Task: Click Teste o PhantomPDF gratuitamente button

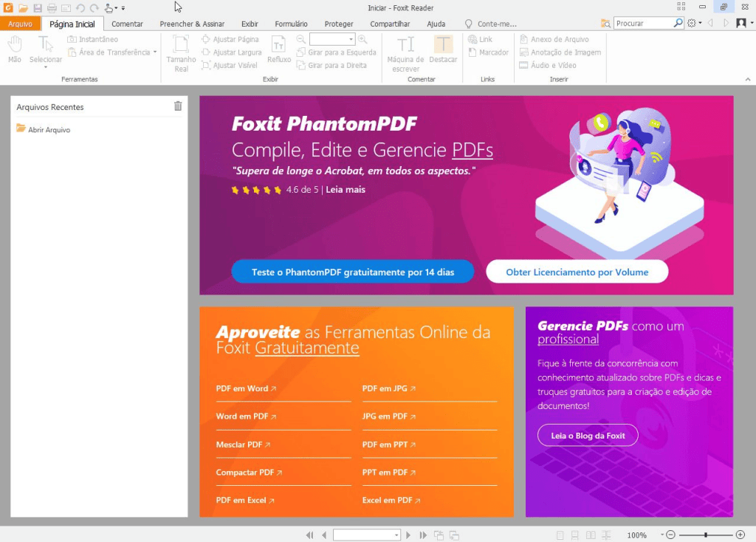Action: click(x=352, y=271)
